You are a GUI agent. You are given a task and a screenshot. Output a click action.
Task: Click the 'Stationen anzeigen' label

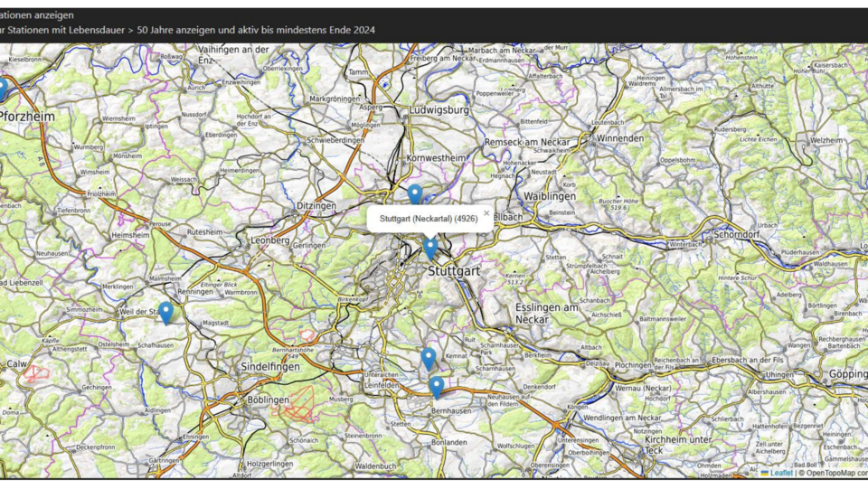36,15
